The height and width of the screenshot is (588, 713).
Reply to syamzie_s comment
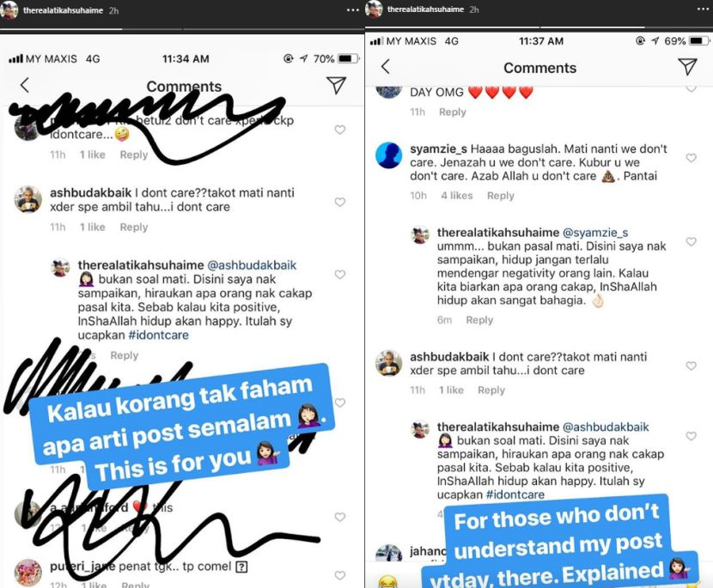click(x=500, y=196)
